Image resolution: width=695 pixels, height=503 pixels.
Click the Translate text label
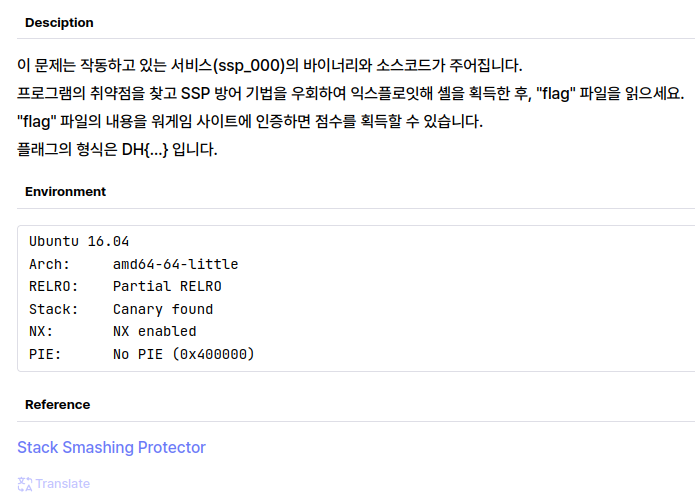[63, 484]
